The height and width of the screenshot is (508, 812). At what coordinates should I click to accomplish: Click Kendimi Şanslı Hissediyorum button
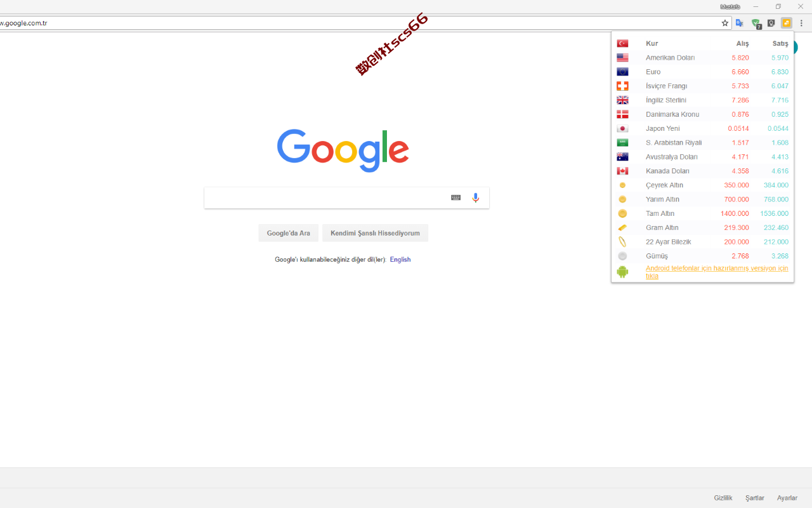[x=375, y=233]
